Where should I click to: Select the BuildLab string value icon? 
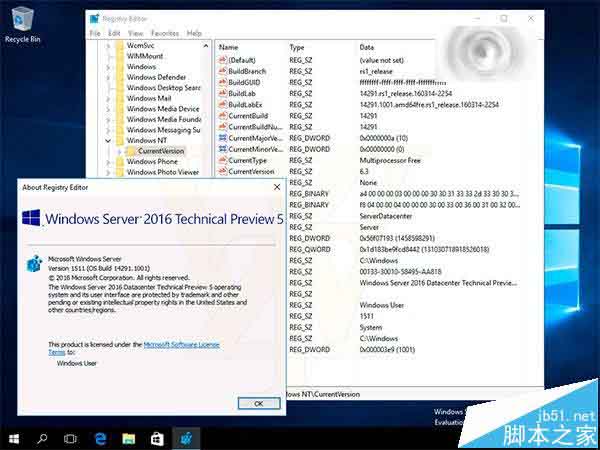tap(222, 93)
